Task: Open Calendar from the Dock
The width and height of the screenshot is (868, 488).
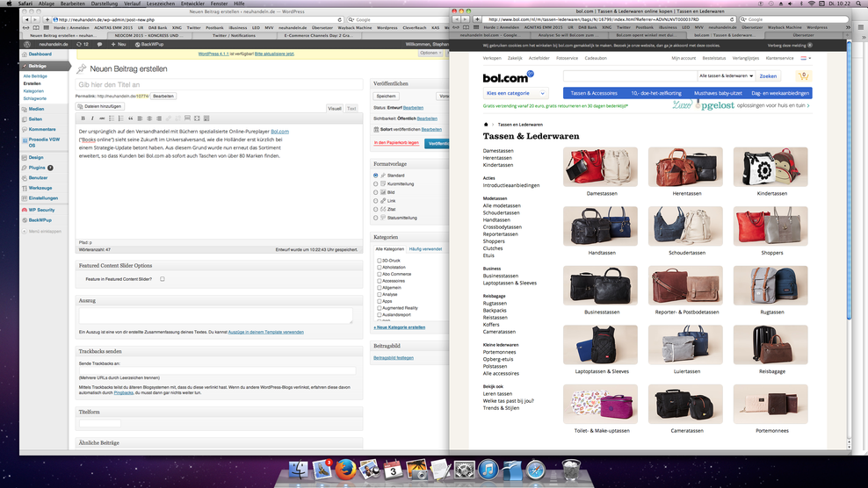Action: pos(393,470)
